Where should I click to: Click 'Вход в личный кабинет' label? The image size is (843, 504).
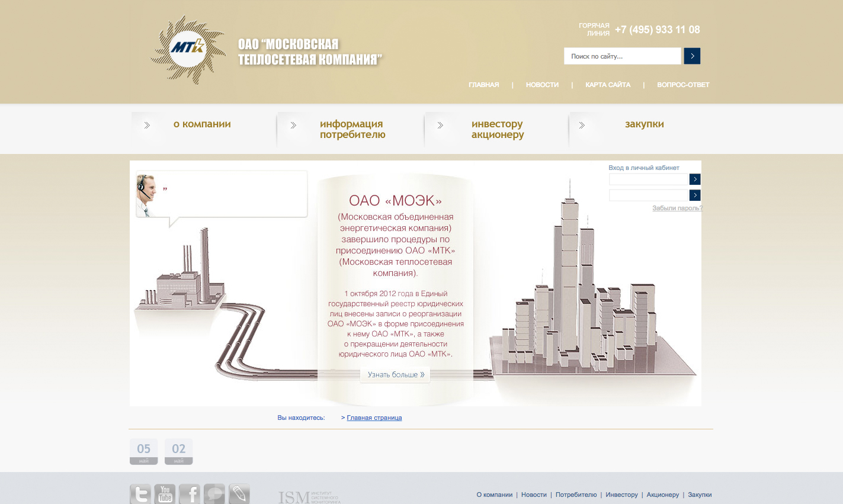(644, 168)
